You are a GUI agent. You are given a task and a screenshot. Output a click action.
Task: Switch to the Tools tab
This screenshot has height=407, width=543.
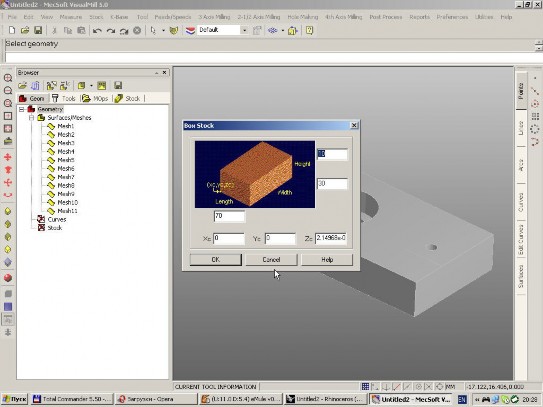(x=64, y=98)
